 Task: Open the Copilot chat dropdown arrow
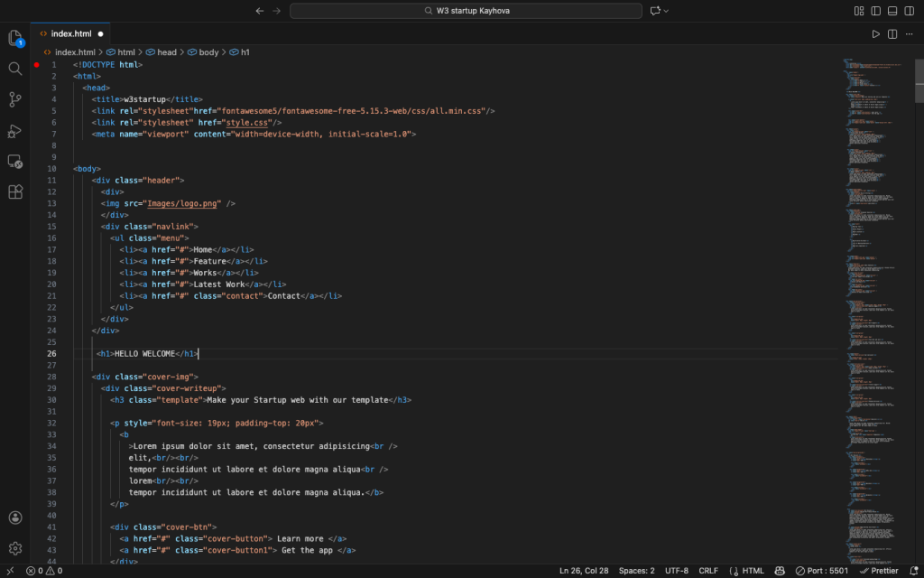point(667,11)
